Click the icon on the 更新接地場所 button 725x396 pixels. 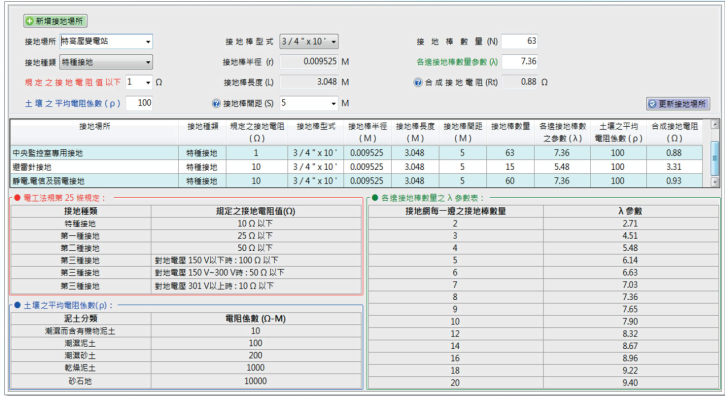point(652,104)
